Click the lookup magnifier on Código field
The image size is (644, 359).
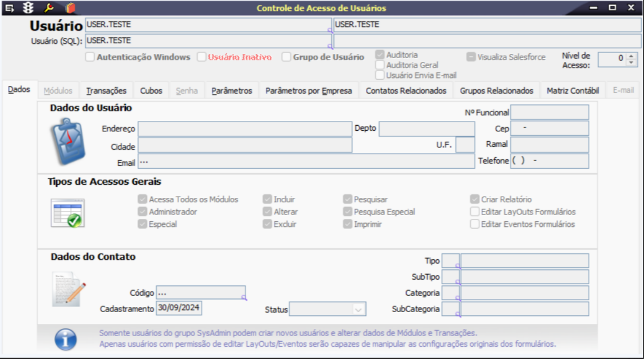click(x=244, y=298)
